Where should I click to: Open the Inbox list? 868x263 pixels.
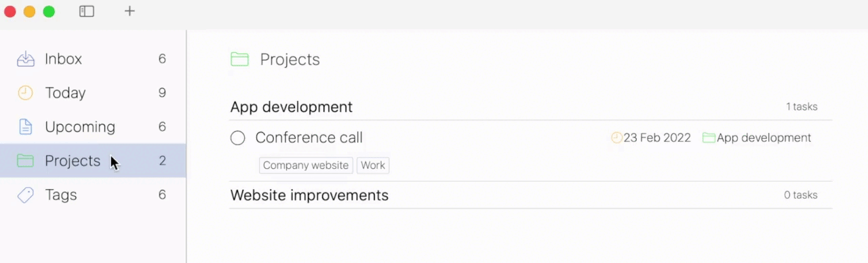pyautogui.click(x=93, y=59)
